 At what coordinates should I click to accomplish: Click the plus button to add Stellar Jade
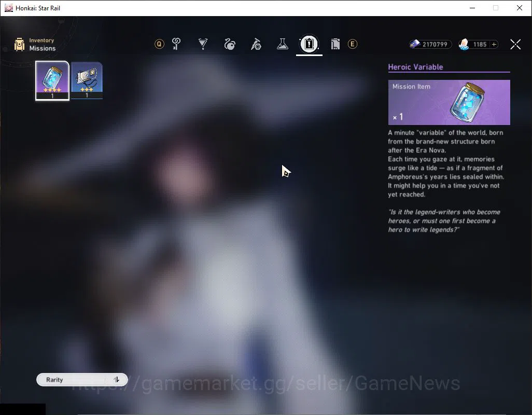pyautogui.click(x=494, y=45)
